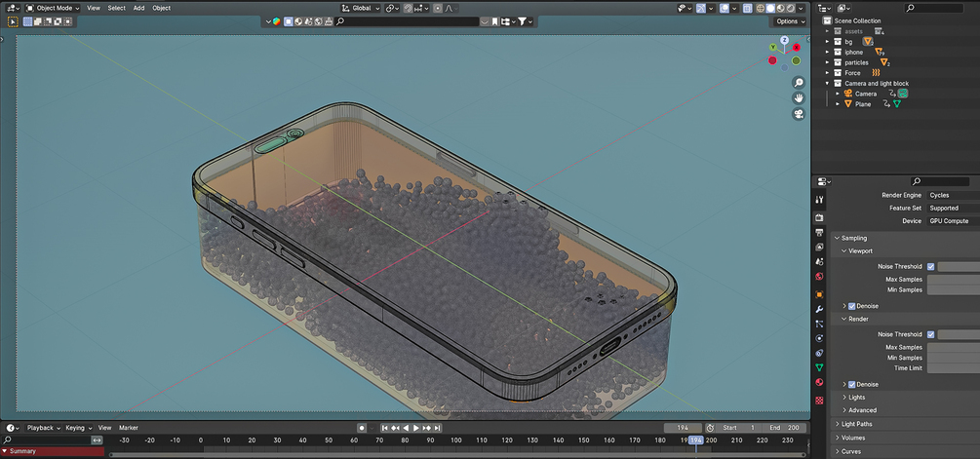Open the Object Mode dropdown
980x459 pixels.
click(x=53, y=8)
